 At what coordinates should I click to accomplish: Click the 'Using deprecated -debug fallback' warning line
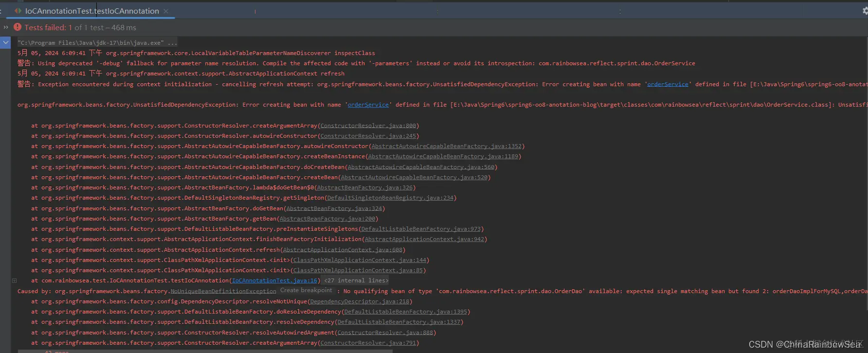(356, 63)
